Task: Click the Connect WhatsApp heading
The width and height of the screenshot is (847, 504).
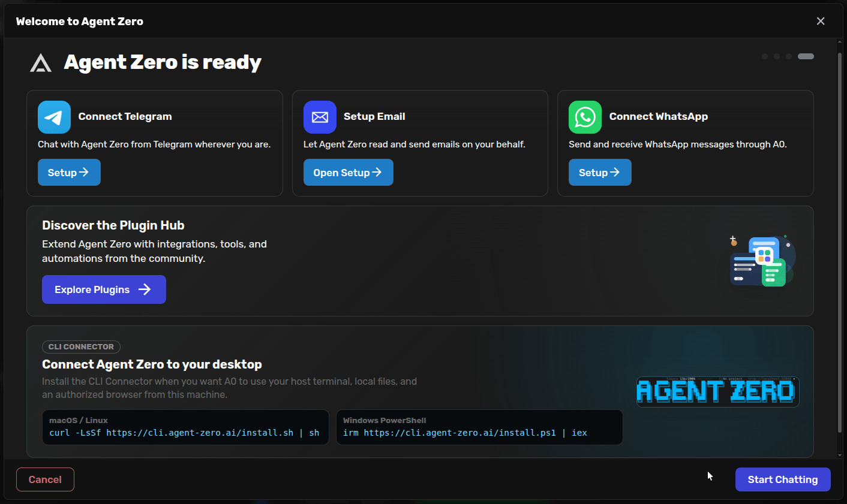Action: 659,117
